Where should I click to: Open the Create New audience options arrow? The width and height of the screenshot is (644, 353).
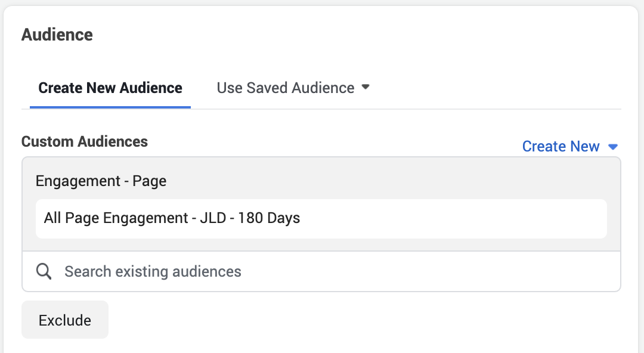point(614,146)
